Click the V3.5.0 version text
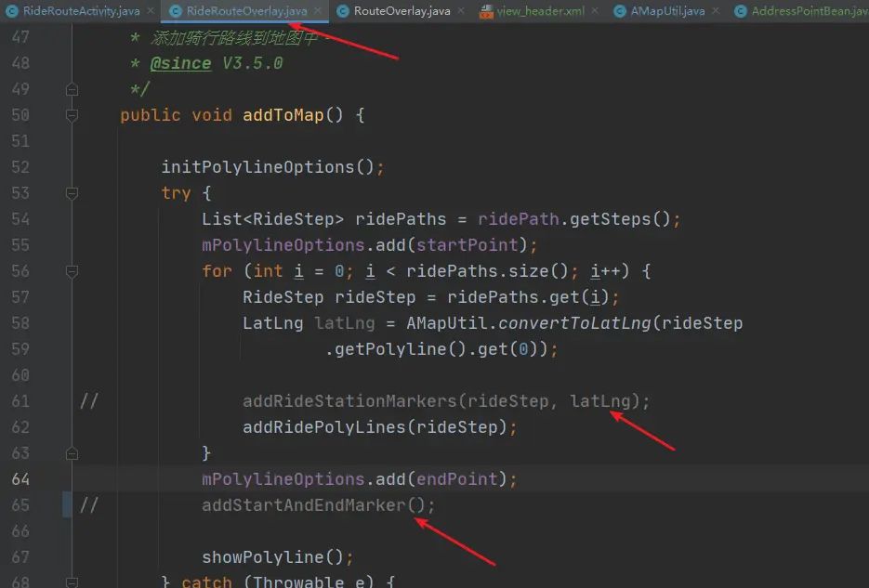The width and height of the screenshot is (869, 588). pos(253,63)
